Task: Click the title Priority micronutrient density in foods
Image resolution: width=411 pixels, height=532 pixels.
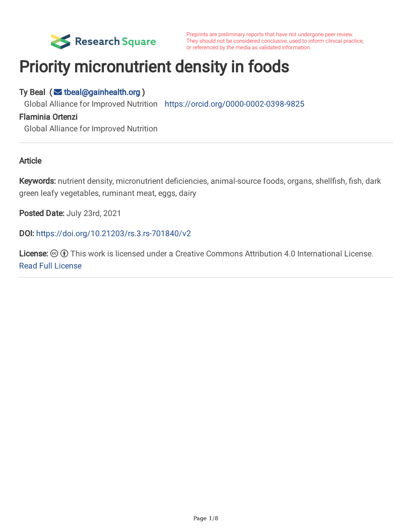Action: click(x=154, y=67)
